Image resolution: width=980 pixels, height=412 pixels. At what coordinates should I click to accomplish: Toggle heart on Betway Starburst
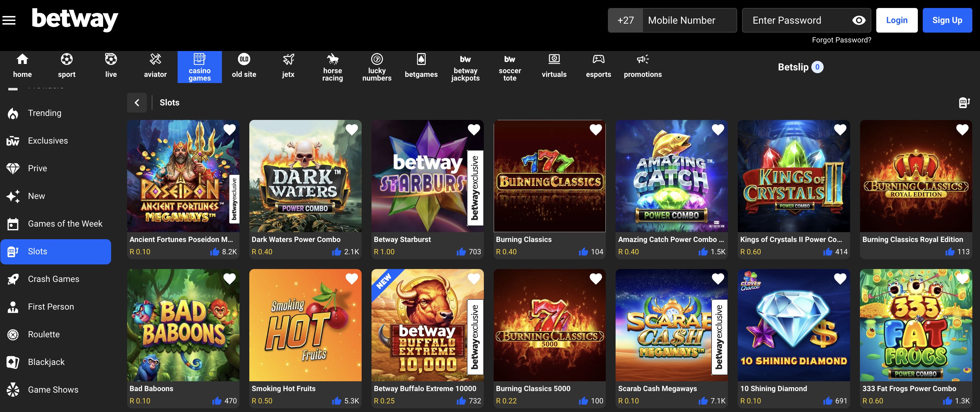point(474,130)
